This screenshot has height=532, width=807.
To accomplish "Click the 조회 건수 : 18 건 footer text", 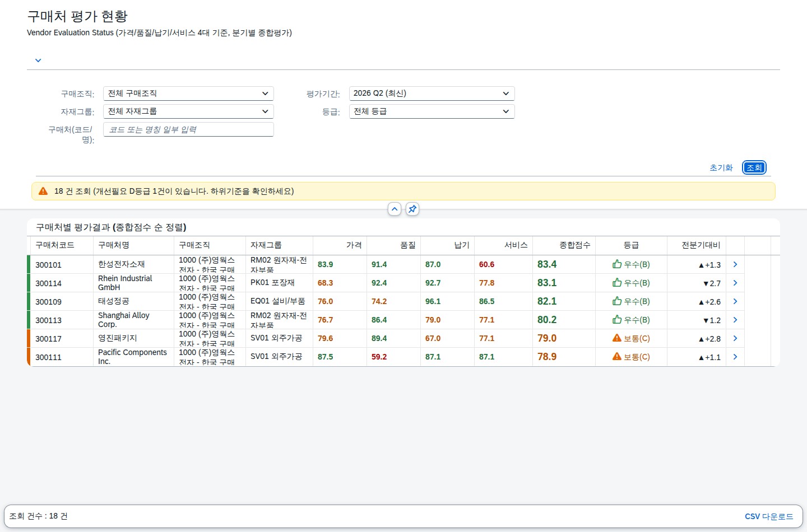I will (38, 516).
